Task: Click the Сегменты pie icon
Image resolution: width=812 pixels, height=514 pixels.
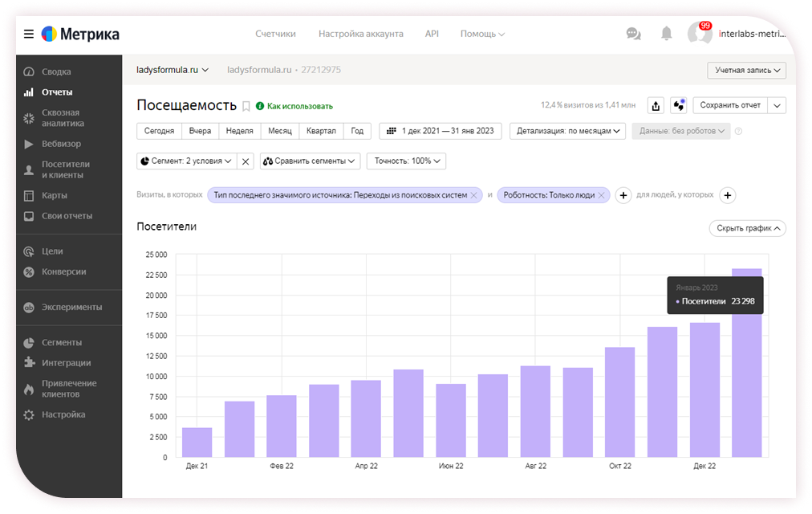Action: point(29,342)
